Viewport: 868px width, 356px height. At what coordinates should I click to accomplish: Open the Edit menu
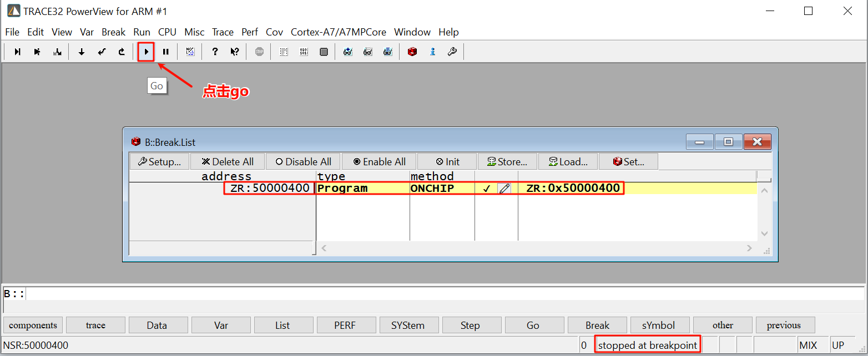36,32
